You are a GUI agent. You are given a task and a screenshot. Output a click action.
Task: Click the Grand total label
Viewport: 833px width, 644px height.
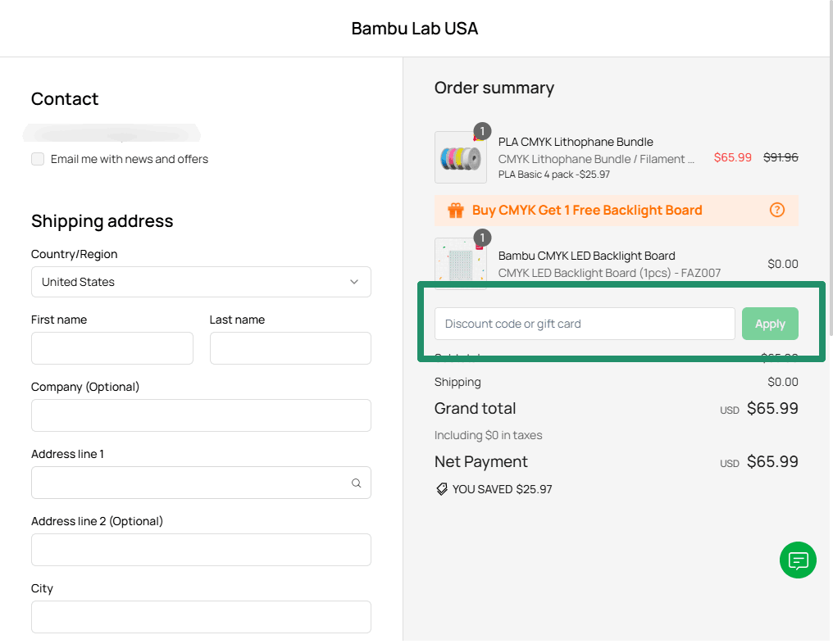click(475, 408)
